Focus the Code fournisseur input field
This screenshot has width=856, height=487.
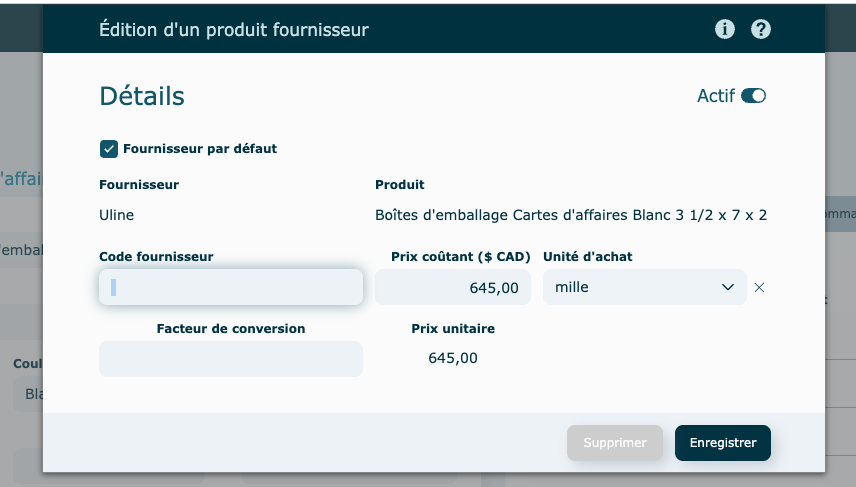pyautogui.click(x=231, y=288)
